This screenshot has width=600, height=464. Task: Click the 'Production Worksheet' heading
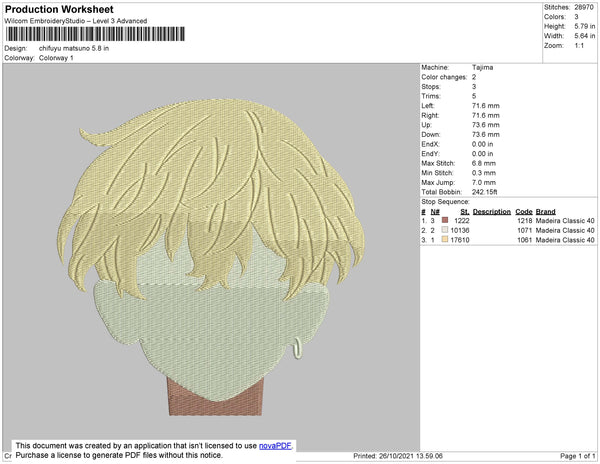click(59, 9)
